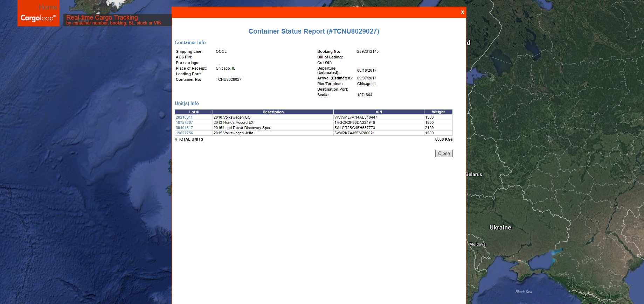Open lot number 19627756 link

click(x=184, y=133)
